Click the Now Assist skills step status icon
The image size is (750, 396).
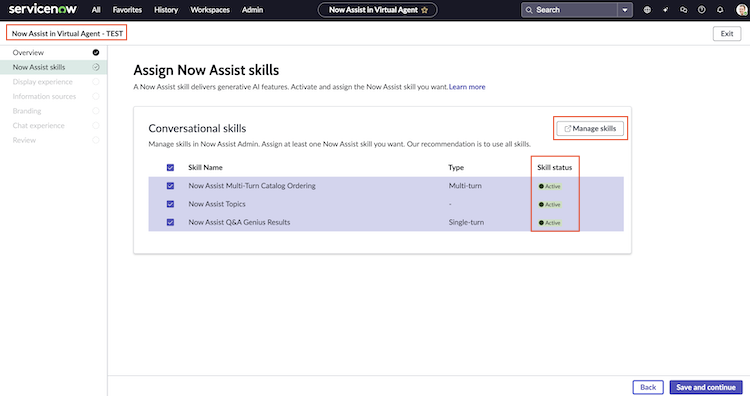tap(96, 67)
